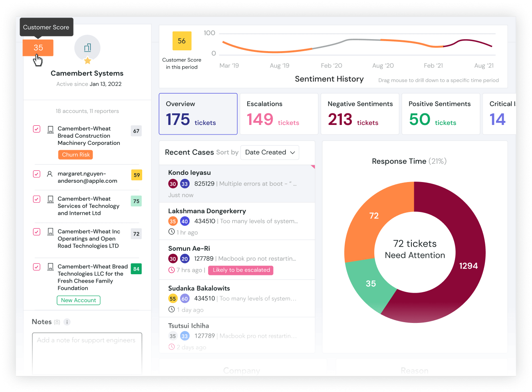Select the Positive Sentiments tab

(441, 114)
